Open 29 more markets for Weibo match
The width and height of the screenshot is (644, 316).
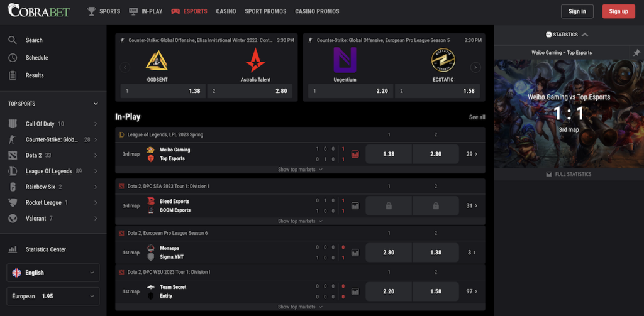click(x=472, y=155)
